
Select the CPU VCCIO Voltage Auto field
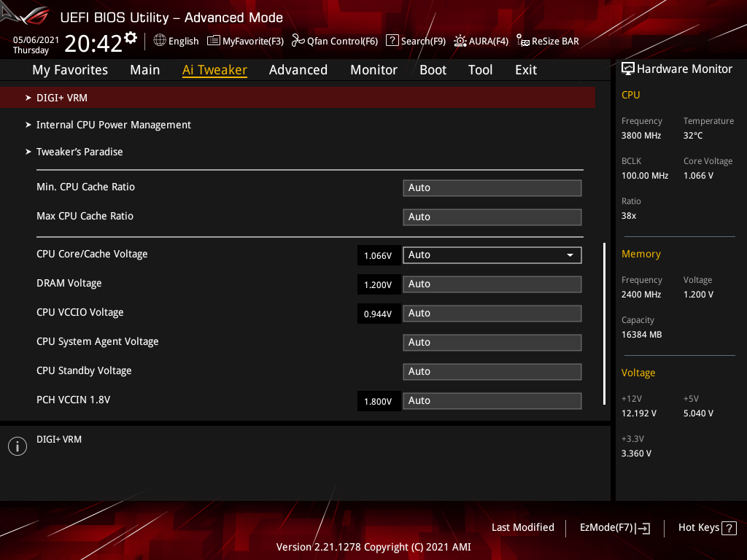pos(492,314)
